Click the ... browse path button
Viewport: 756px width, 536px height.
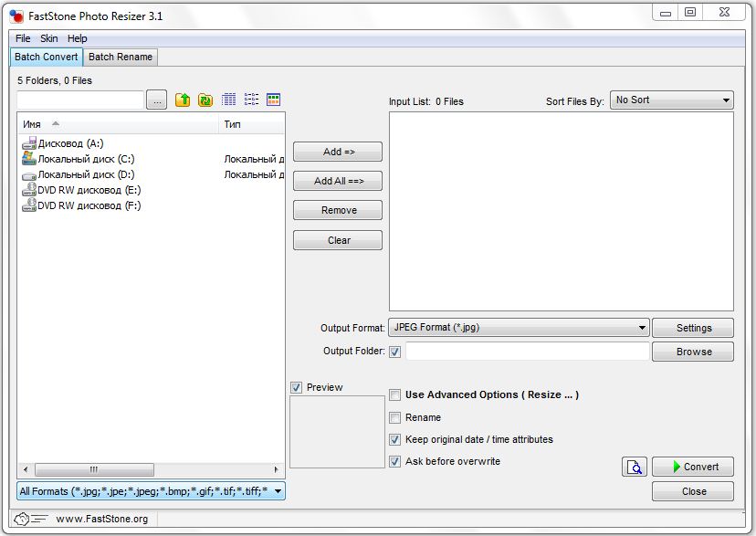(157, 100)
